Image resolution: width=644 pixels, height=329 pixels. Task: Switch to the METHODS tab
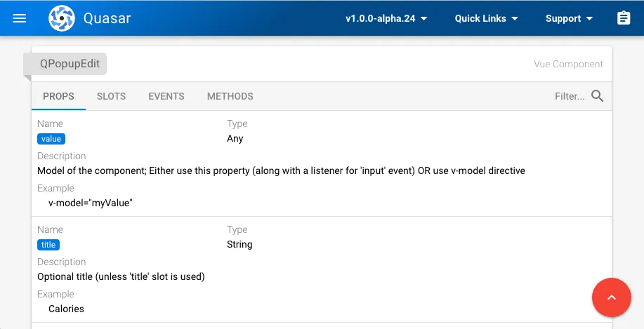(x=230, y=96)
